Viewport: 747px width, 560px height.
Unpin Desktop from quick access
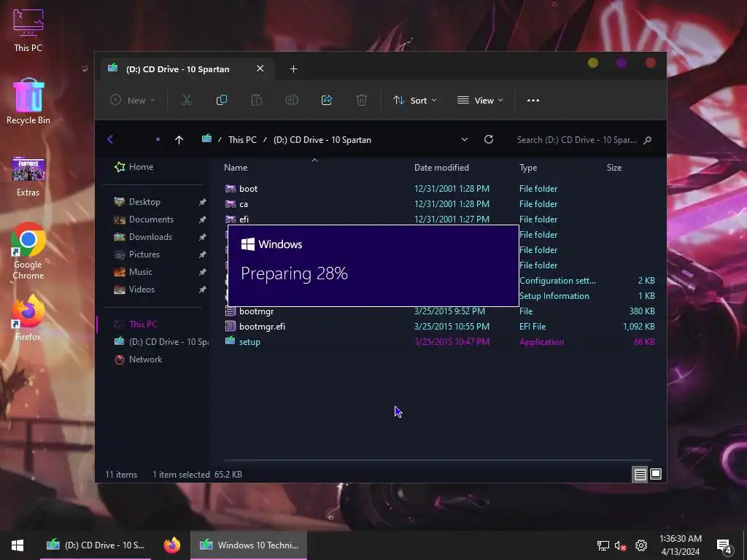click(203, 202)
